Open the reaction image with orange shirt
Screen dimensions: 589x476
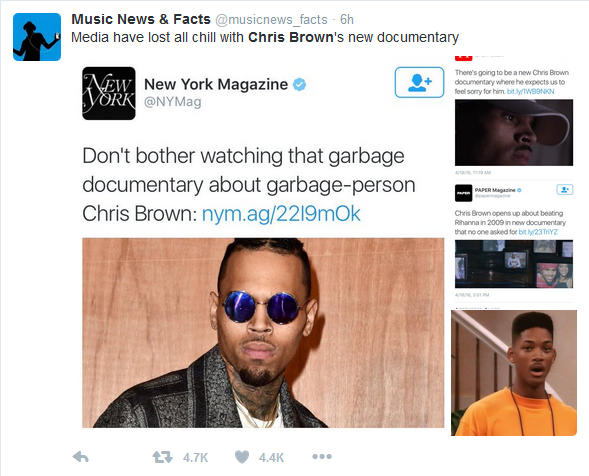click(x=514, y=373)
